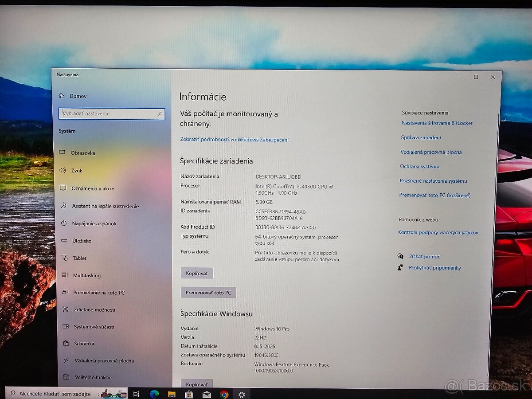Open Správca zariadení link

[x=421, y=138]
